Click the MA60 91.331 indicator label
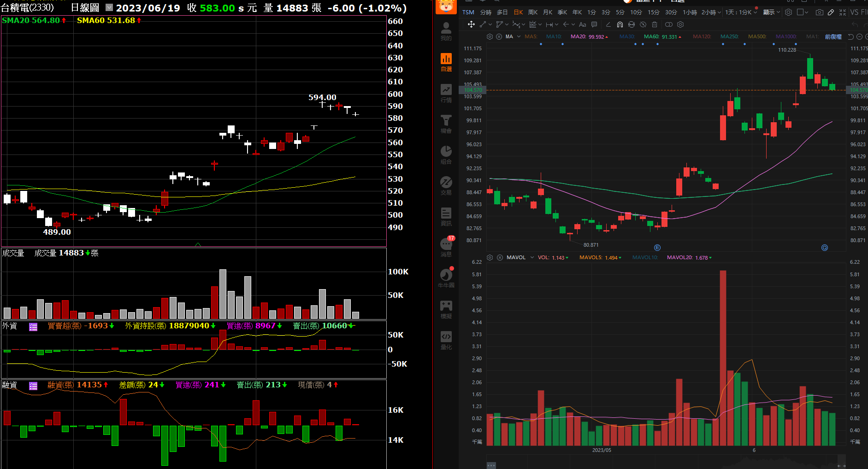The height and width of the screenshot is (469, 868). 663,37
